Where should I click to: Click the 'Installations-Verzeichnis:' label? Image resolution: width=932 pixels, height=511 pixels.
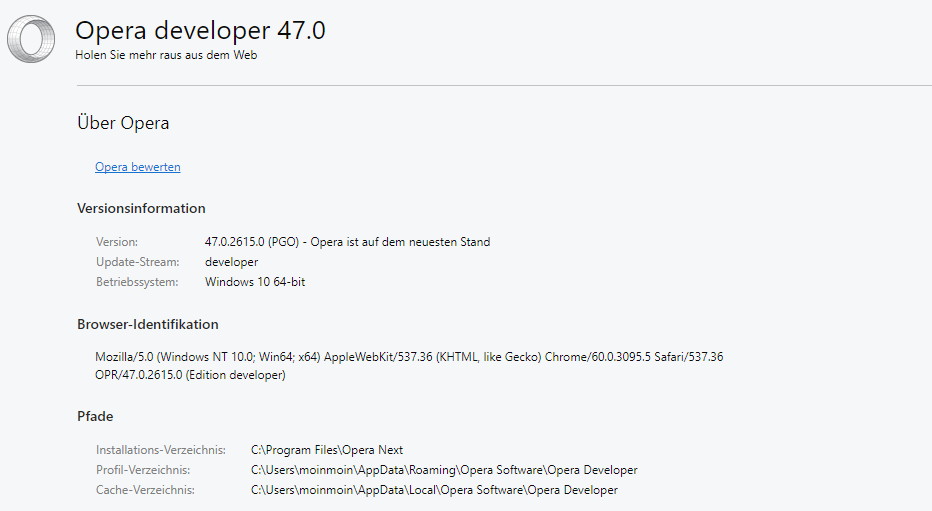pos(161,450)
